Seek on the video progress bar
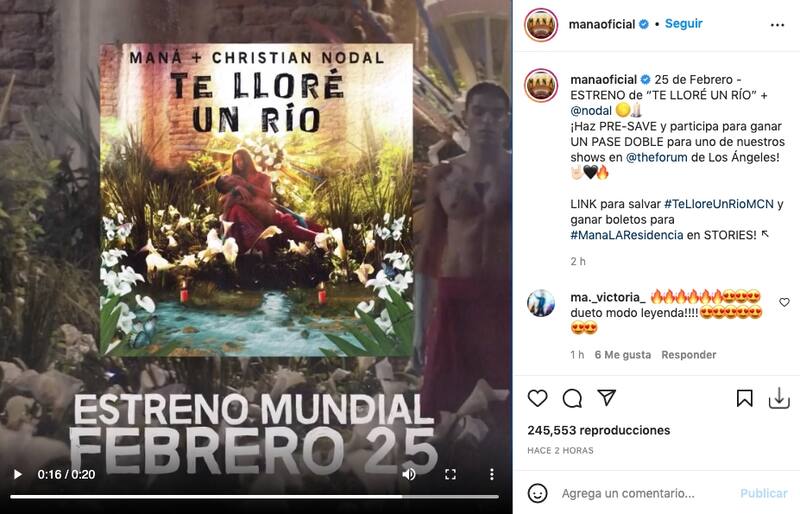800x514 pixels. click(x=254, y=496)
